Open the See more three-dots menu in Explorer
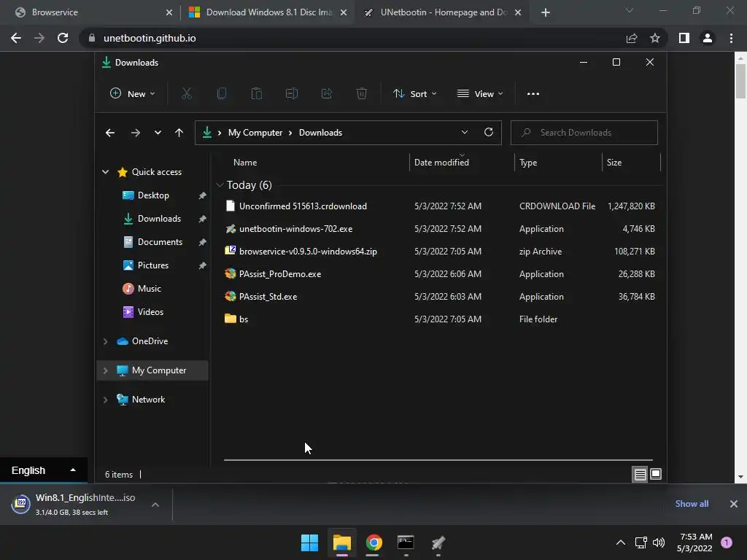Image resolution: width=747 pixels, height=560 pixels. [x=533, y=94]
